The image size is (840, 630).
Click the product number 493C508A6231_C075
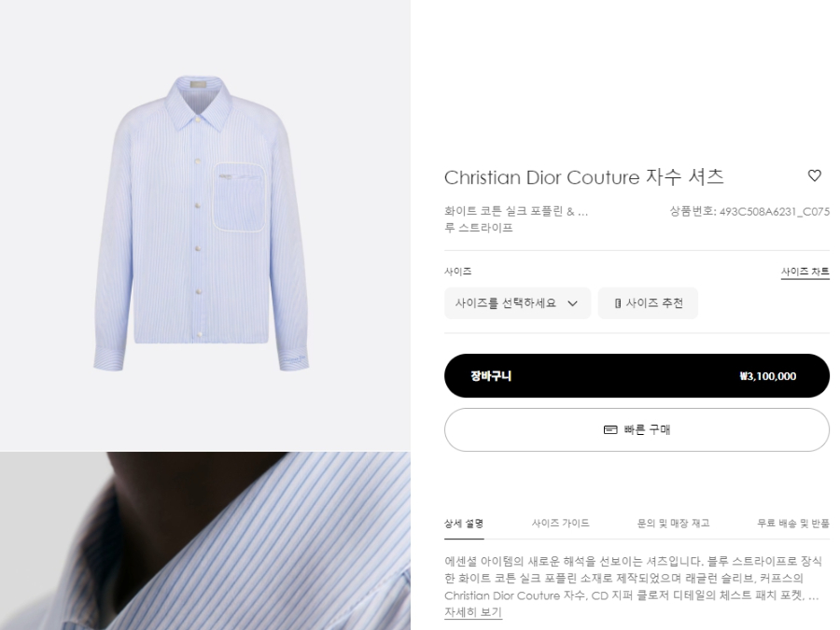(x=775, y=212)
